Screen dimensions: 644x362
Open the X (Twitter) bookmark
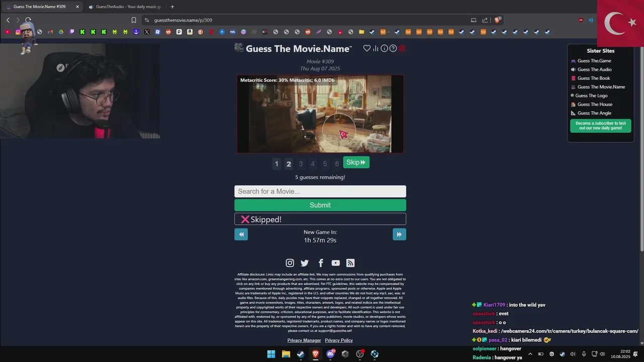[147, 32]
